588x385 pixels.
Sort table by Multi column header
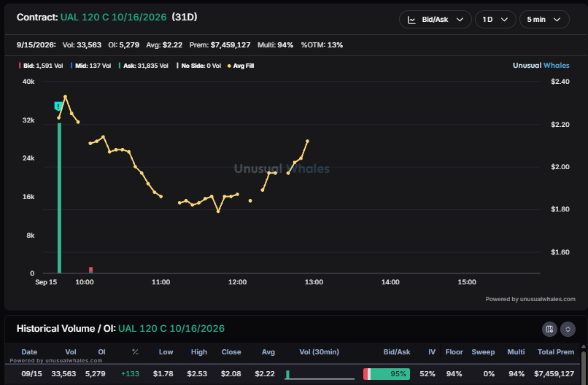tap(516, 351)
